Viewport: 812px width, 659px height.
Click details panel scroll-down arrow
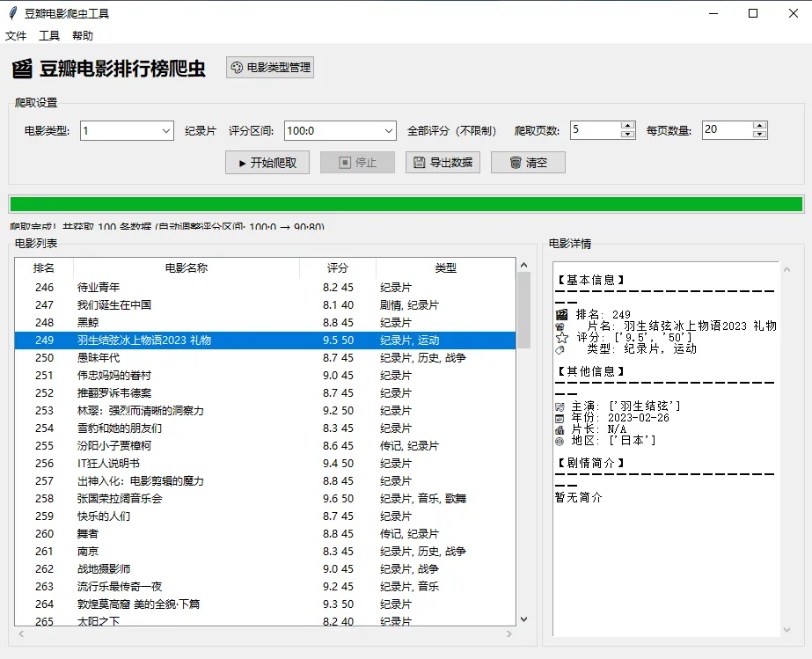(x=786, y=630)
